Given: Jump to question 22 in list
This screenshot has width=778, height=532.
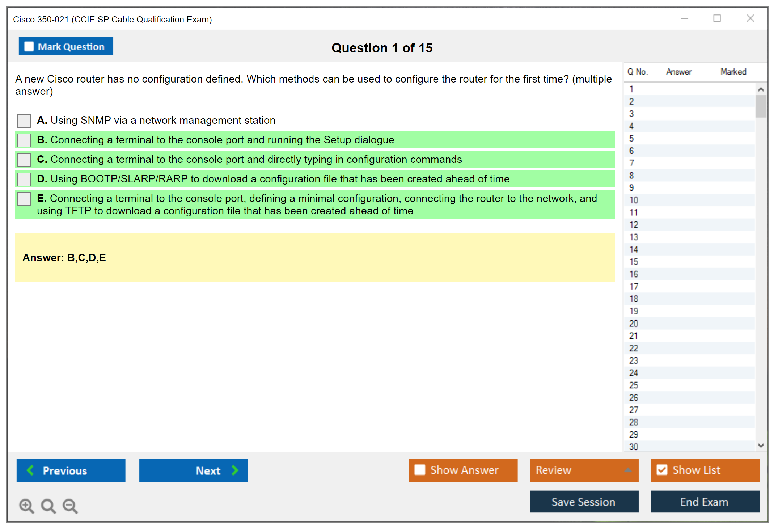Looking at the screenshot, I should point(634,348).
